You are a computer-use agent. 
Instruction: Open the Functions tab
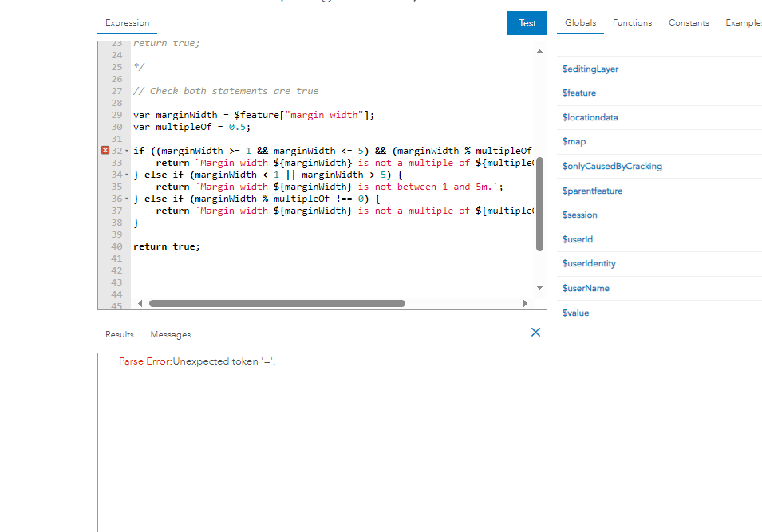point(632,22)
